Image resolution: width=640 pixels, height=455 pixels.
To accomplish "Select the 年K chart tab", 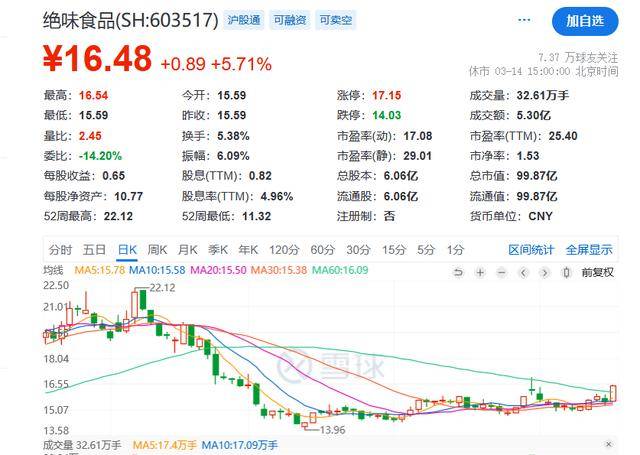I will point(248,249).
